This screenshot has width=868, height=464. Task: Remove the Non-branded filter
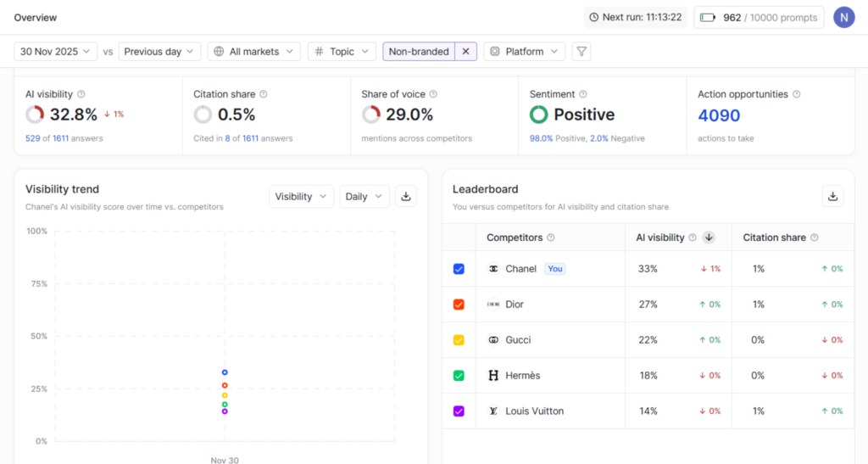click(465, 52)
